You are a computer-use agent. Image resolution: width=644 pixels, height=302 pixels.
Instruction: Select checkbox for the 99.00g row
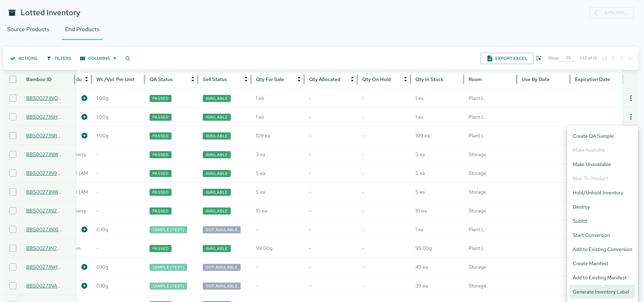[13, 248]
